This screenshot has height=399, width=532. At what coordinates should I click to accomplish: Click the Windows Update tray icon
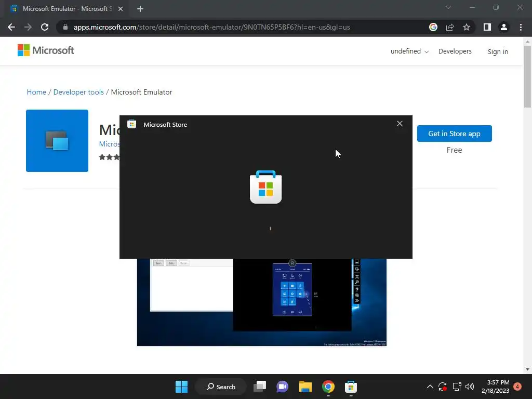[x=443, y=387]
